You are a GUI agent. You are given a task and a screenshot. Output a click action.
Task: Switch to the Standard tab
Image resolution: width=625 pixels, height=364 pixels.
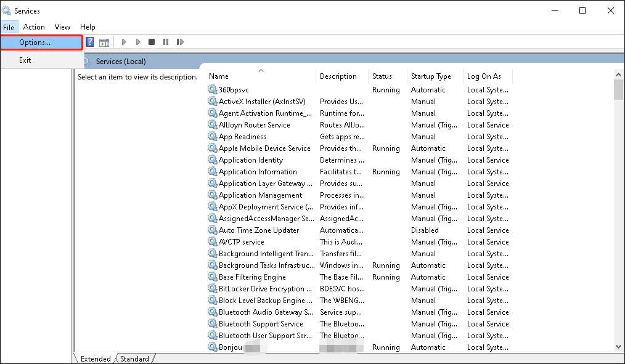pos(134,358)
